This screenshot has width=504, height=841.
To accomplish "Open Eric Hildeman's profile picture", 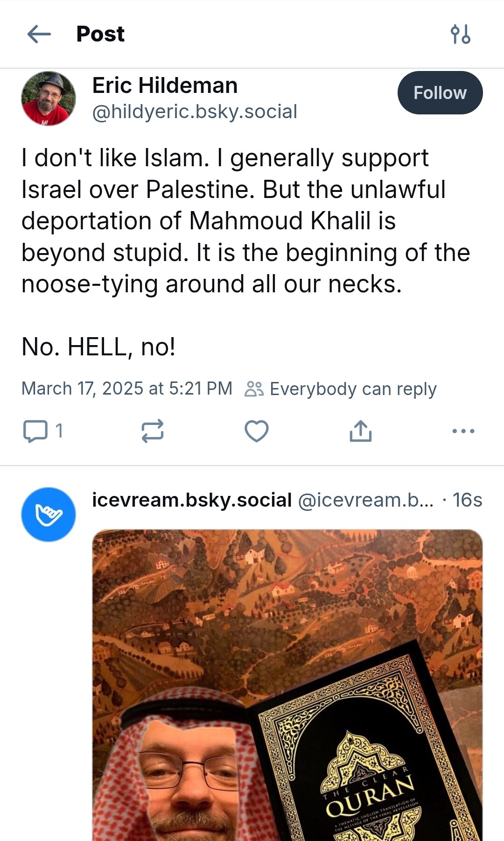I will point(49,99).
